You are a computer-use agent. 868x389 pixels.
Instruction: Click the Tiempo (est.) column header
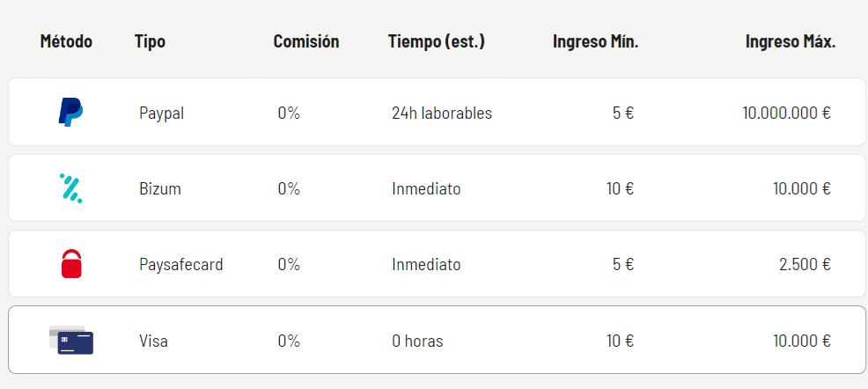coord(436,41)
